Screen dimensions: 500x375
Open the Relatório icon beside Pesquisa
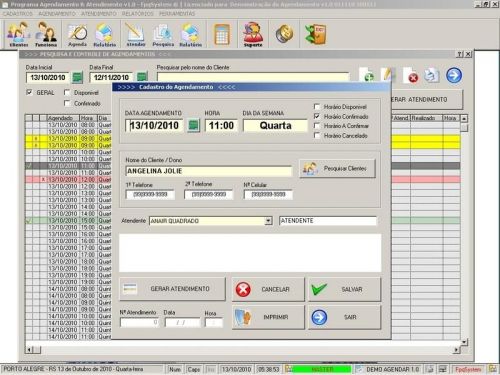(190, 34)
